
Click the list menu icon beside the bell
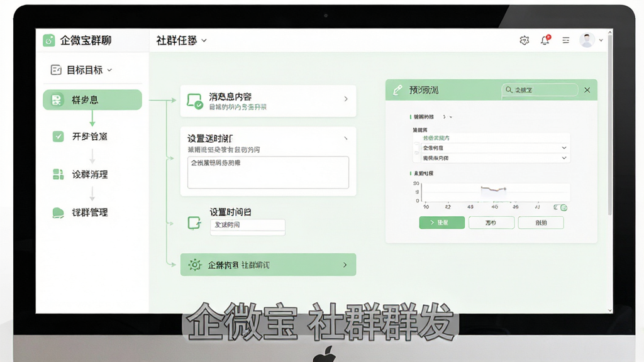[x=565, y=40]
